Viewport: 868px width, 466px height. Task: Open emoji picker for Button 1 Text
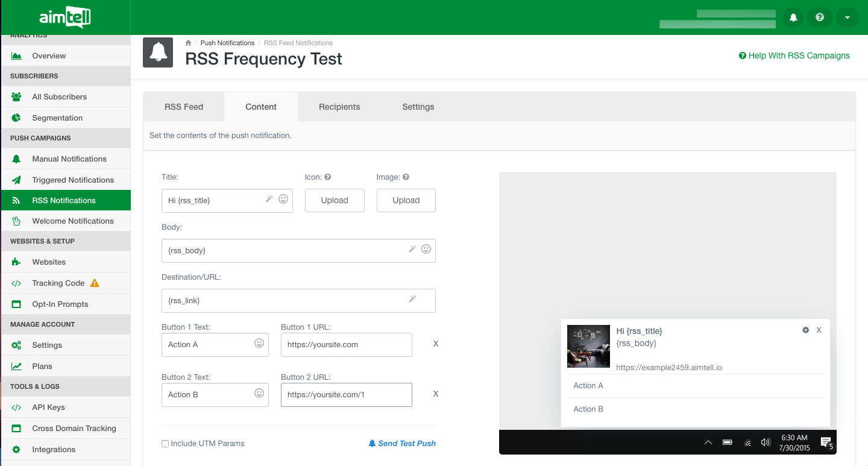(259, 344)
